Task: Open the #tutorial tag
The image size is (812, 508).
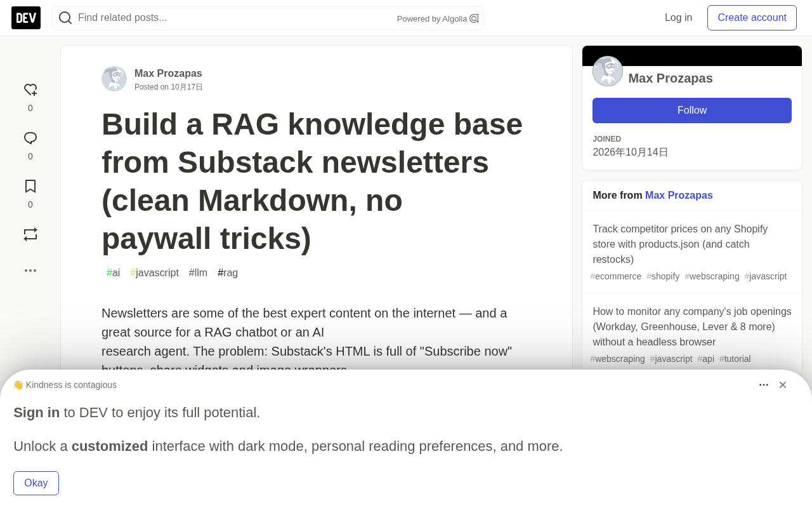Action: [735, 359]
